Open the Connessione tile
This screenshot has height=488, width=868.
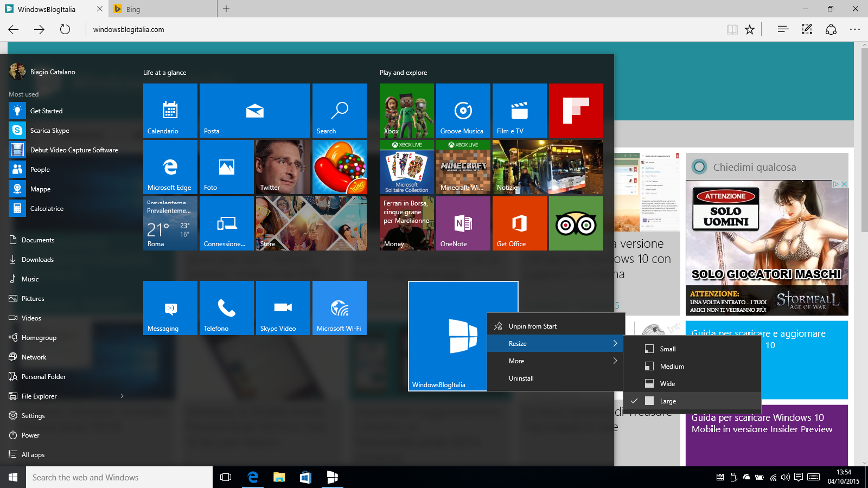point(227,223)
